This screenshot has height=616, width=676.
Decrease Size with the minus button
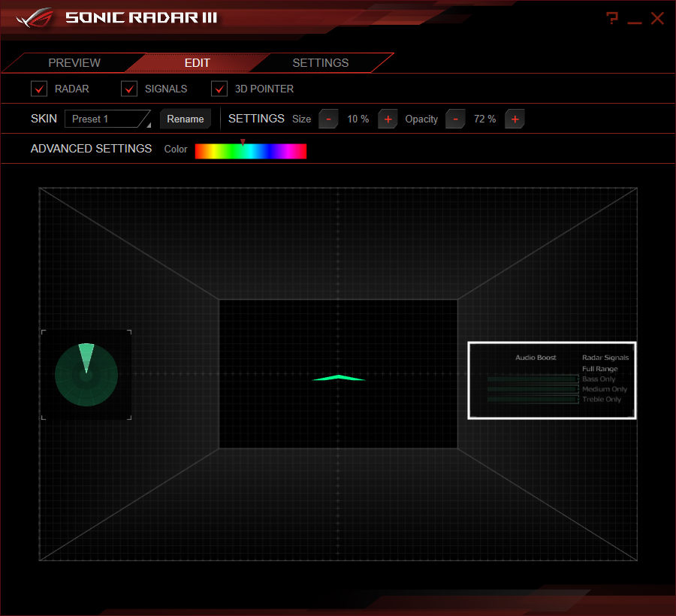pos(328,119)
